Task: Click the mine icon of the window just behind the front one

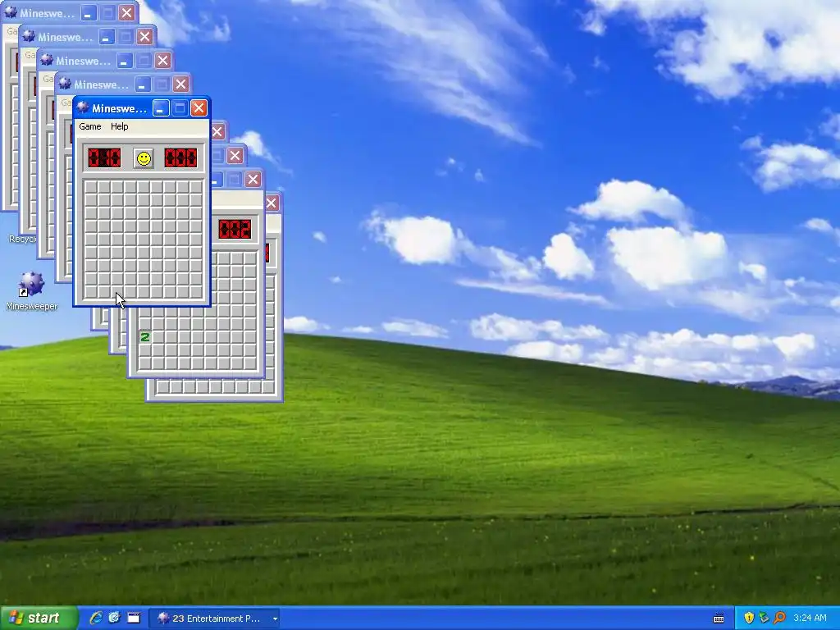Action: (x=65, y=84)
